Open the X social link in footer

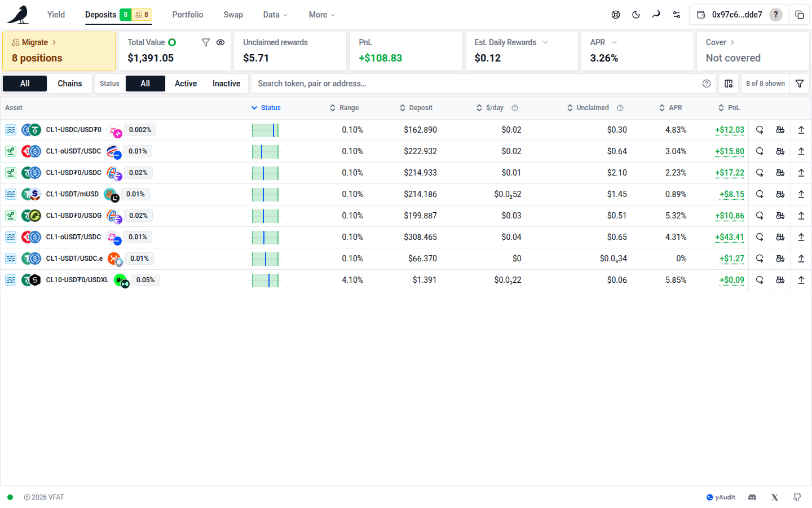tap(775, 497)
